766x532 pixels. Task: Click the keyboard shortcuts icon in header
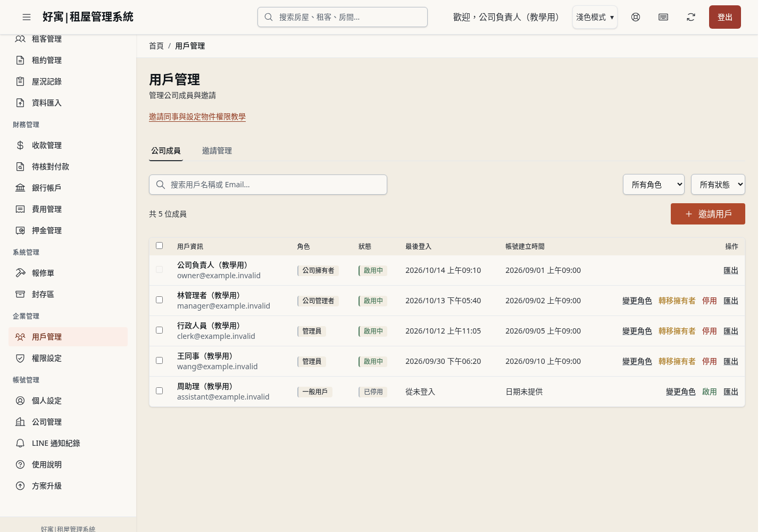663,17
